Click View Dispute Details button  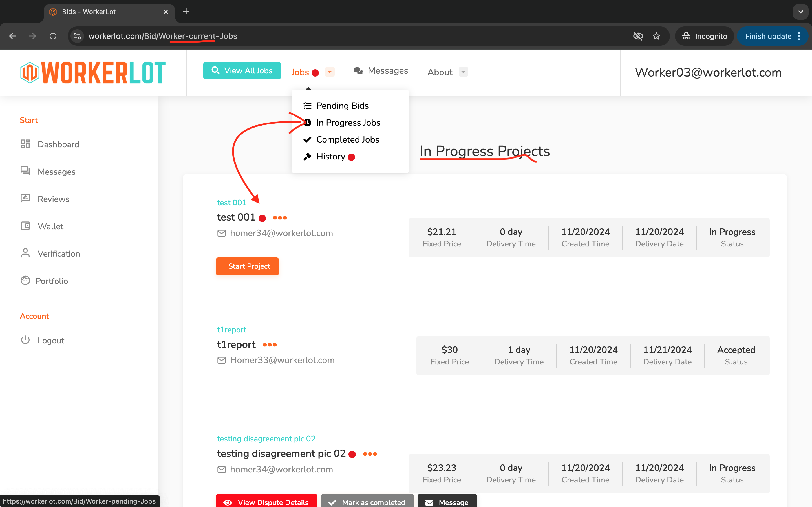(x=266, y=501)
